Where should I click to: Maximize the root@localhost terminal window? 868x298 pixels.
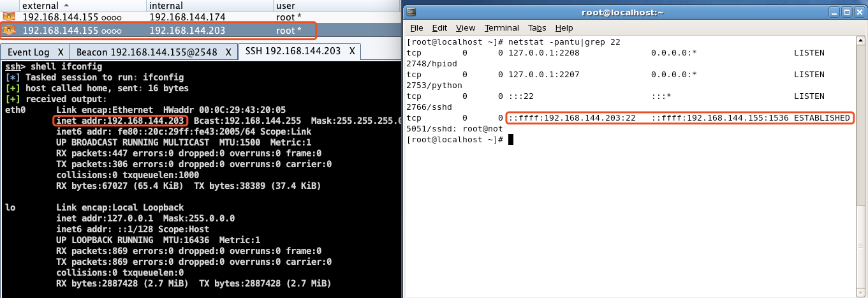pyautogui.click(x=845, y=12)
